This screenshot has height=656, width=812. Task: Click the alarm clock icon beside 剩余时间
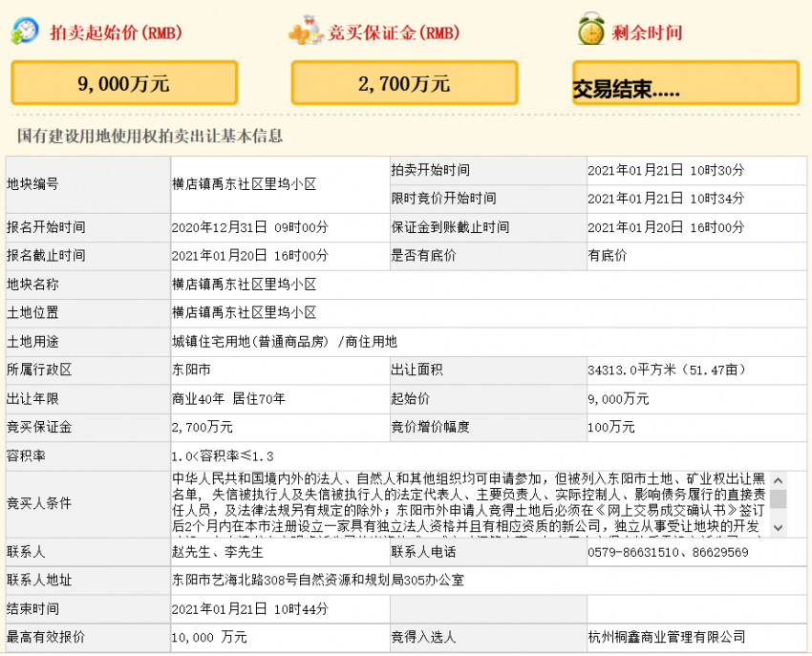tap(591, 31)
